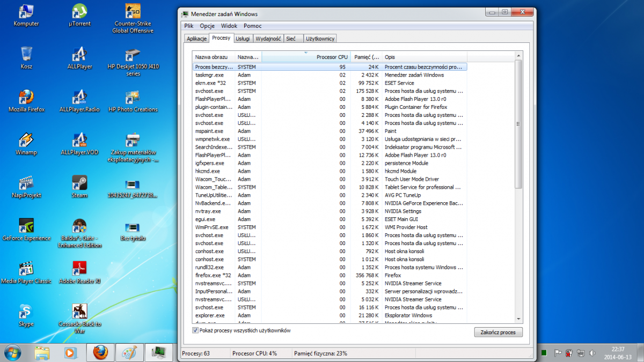The image size is (644, 362).
Task: Click the Zakup materiałów eksploatacyjnych icon
Action: pos(133,147)
